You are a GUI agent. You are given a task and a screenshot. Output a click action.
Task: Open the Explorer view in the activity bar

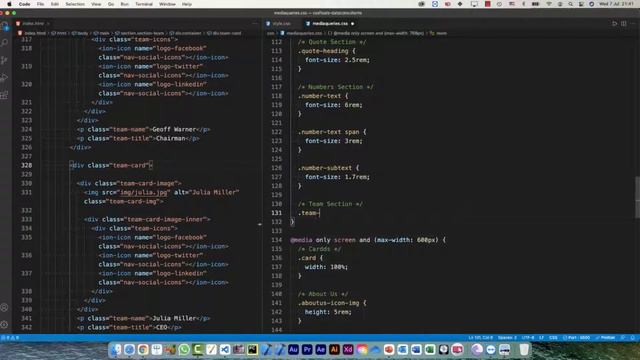tap(4, 27)
